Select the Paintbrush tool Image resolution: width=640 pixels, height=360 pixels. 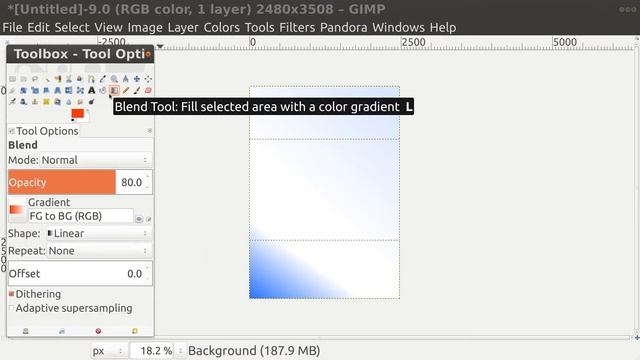click(137, 90)
